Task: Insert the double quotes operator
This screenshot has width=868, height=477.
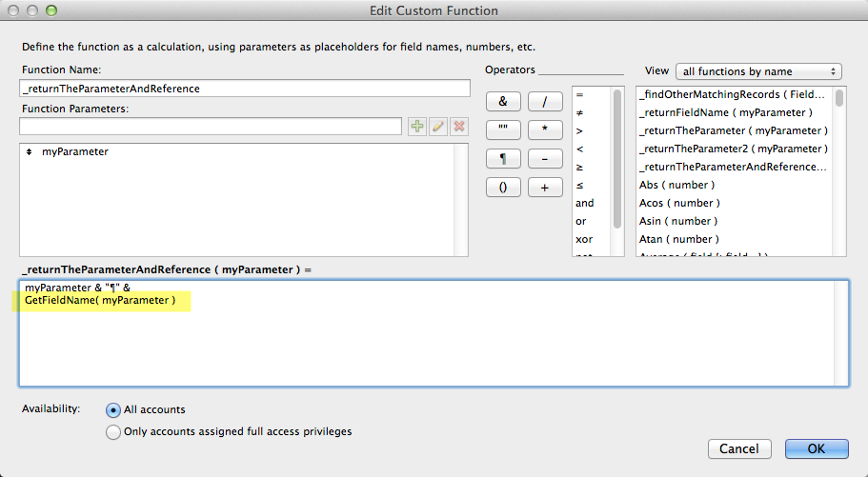Action: coord(503,130)
